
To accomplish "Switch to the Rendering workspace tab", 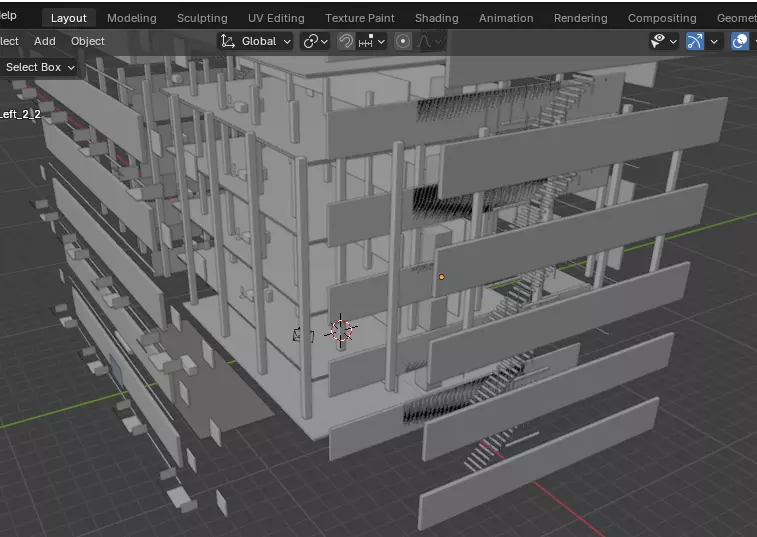I will [581, 18].
